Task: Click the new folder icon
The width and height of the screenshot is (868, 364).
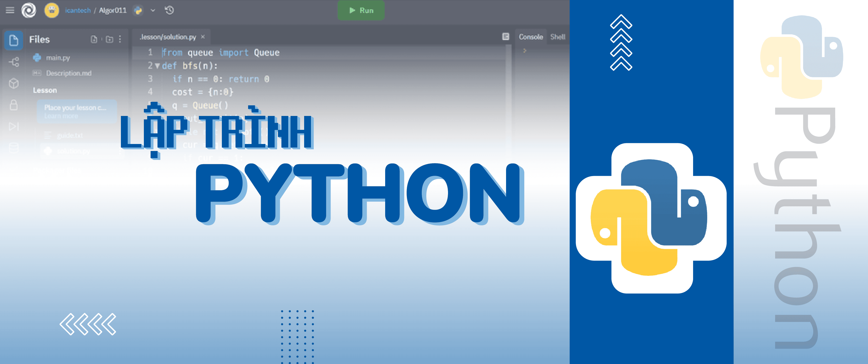Action: click(x=110, y=39)
